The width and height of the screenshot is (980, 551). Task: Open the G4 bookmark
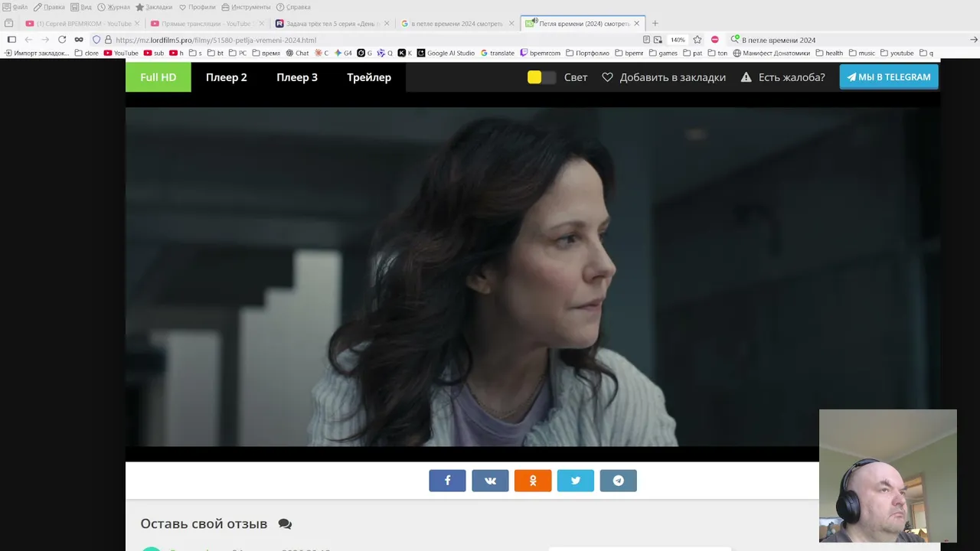[x=343, y=53]
